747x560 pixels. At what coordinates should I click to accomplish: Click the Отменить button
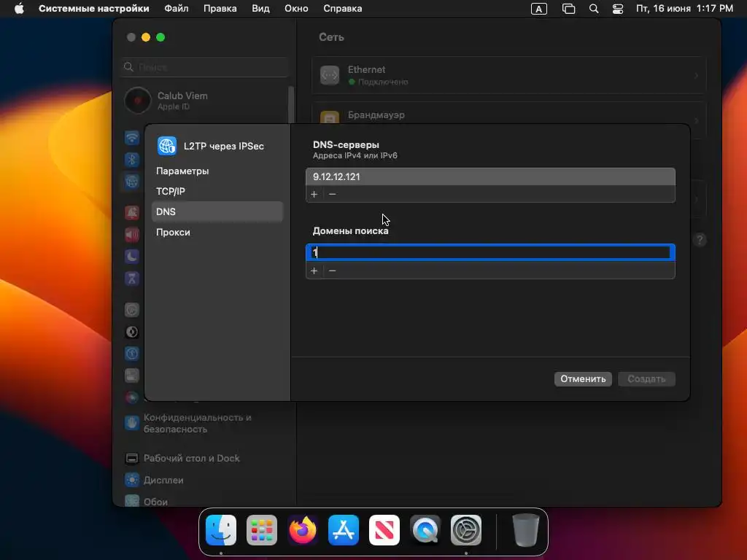tap(583, 379)
